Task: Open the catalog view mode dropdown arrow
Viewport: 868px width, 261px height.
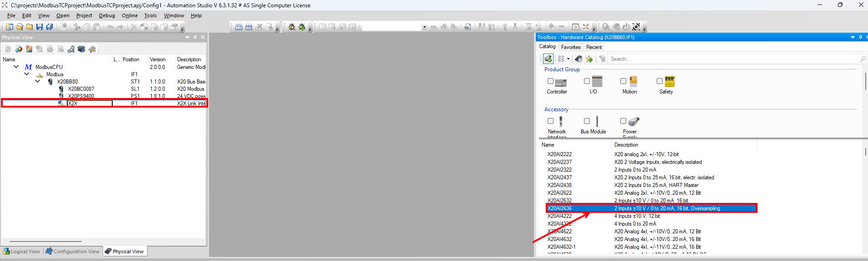Action: tap(568, 59)
